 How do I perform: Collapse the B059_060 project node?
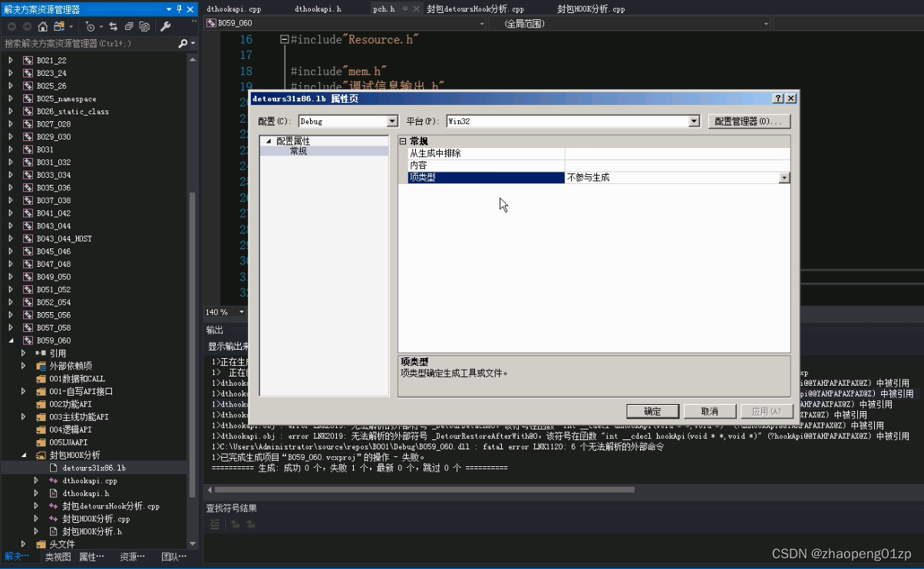11,340
